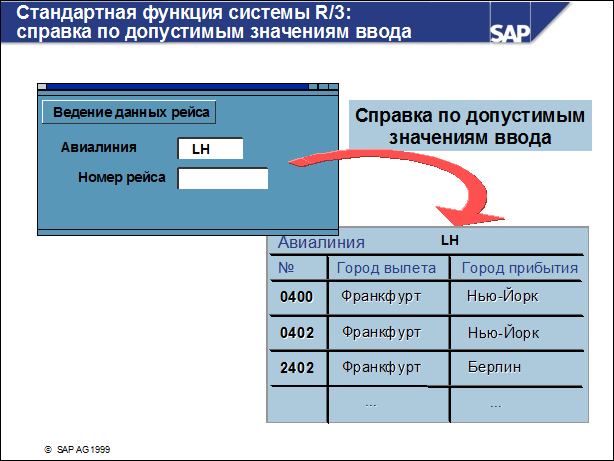This screenshot has width=614, height=461.
Task: Click the SAP AG 1999 copyright text
Action: pyautogui.click(x=77, y=450)
